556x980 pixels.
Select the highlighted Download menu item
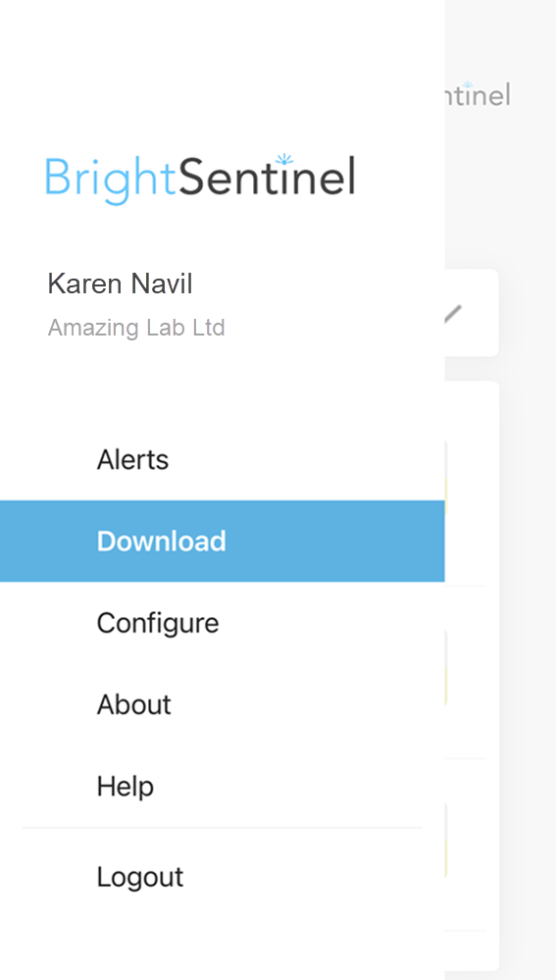click(223, 542)
